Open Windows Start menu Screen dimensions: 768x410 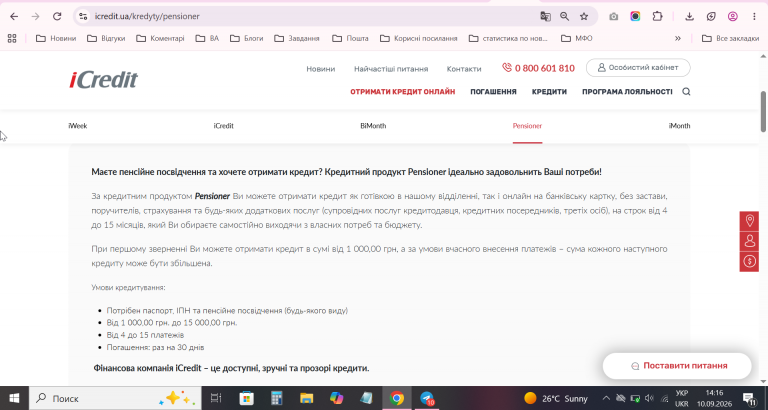[x=14, y=398]
